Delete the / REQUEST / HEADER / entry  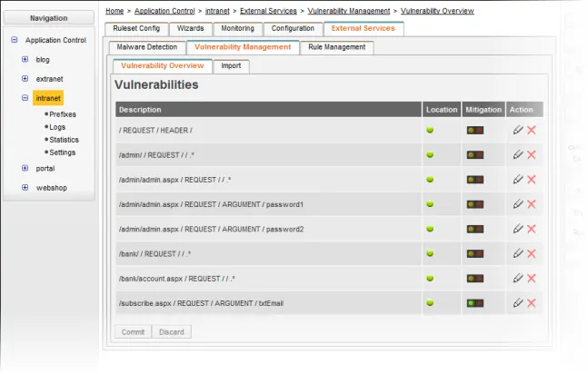(532, 130)
